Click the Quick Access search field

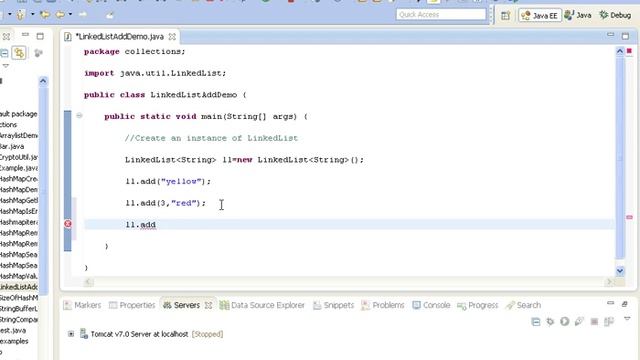coord(441,15)
